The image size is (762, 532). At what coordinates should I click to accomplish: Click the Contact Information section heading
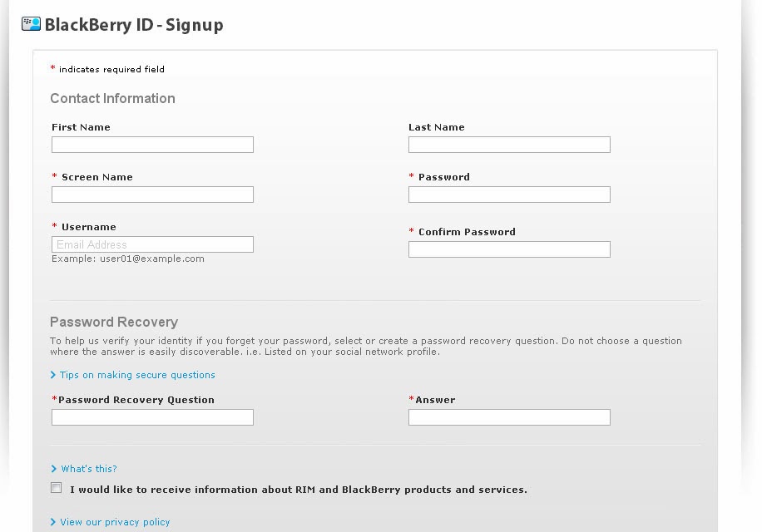113,99
